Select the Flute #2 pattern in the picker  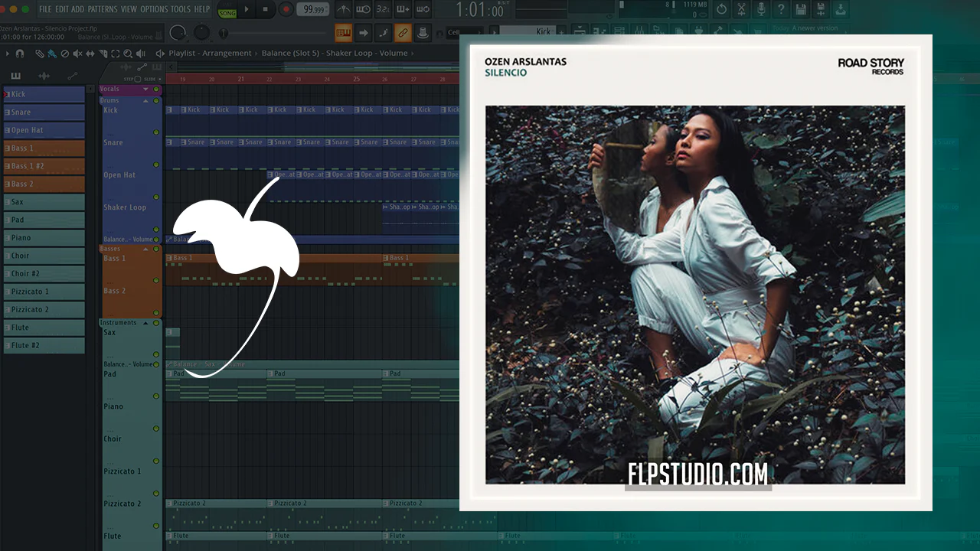[44, 345]
